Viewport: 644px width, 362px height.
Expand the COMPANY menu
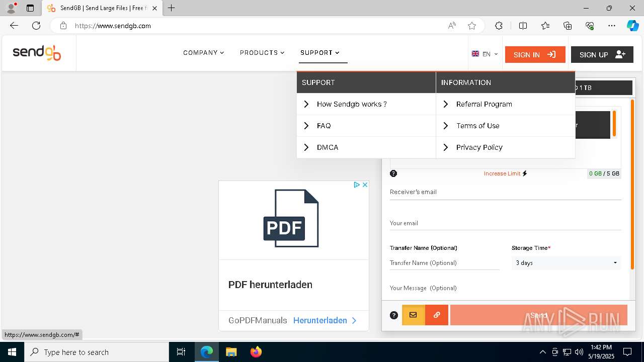(x=203, y=53)
